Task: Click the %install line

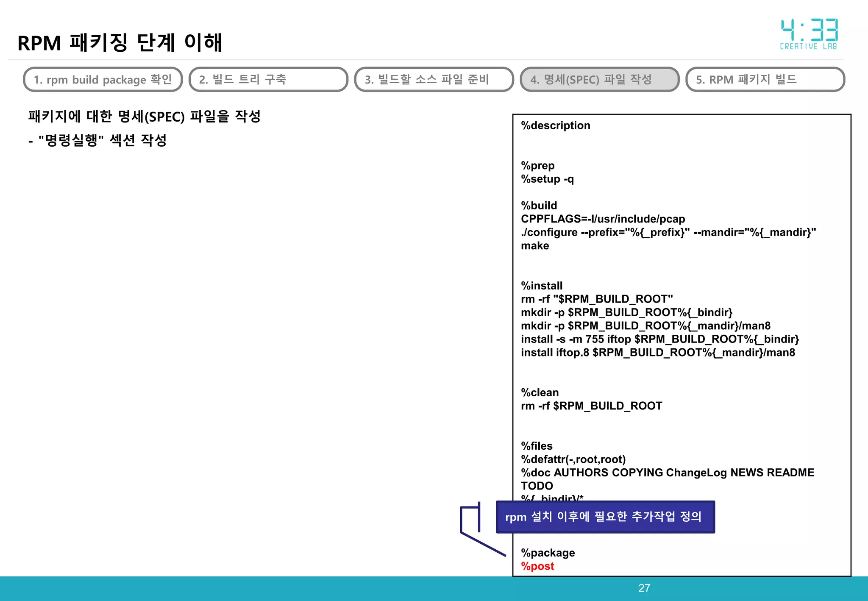Action: click(542, 286)
